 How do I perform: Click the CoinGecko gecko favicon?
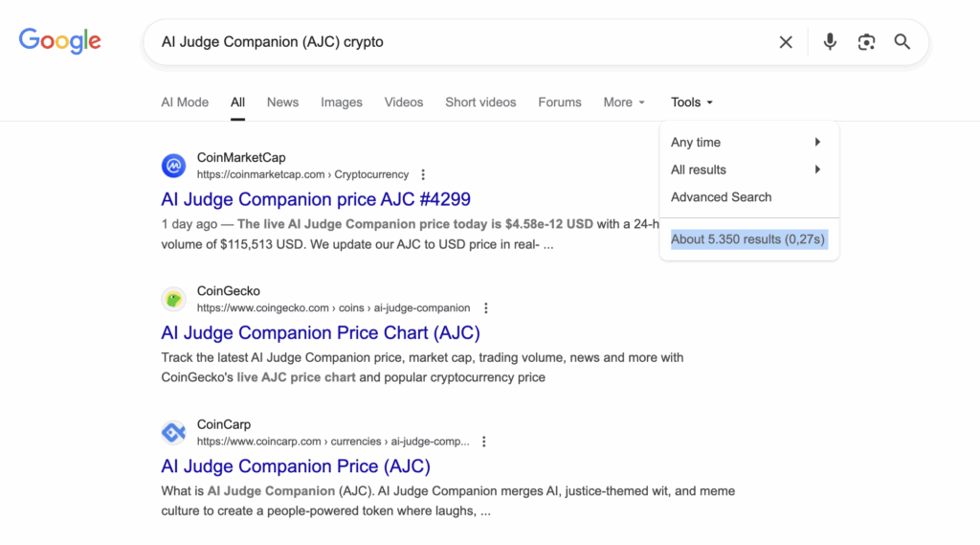coord(173,299)
